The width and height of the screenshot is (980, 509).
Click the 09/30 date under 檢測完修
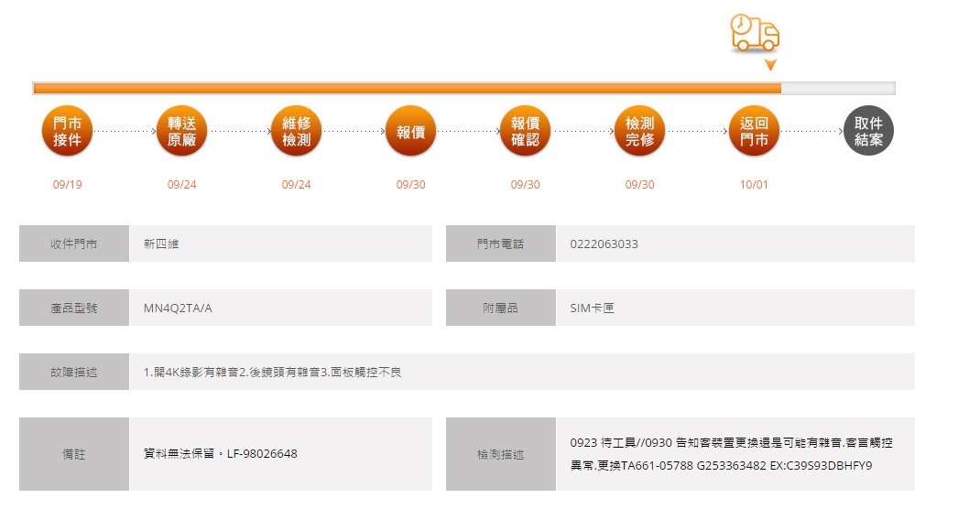[639, 184]
